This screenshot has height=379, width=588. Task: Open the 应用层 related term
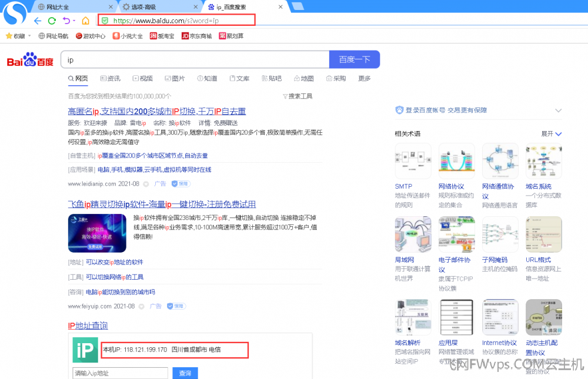point(447,343)
